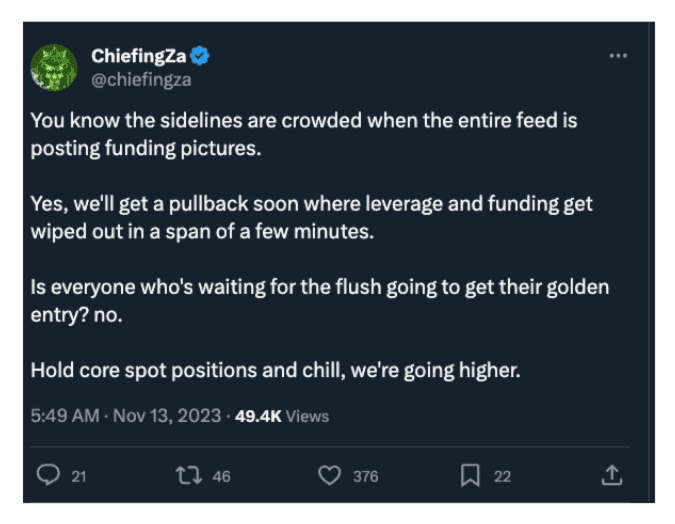Click the retweet arrows icon
This screenshot has height=524, width=675.
click(186, 476)
